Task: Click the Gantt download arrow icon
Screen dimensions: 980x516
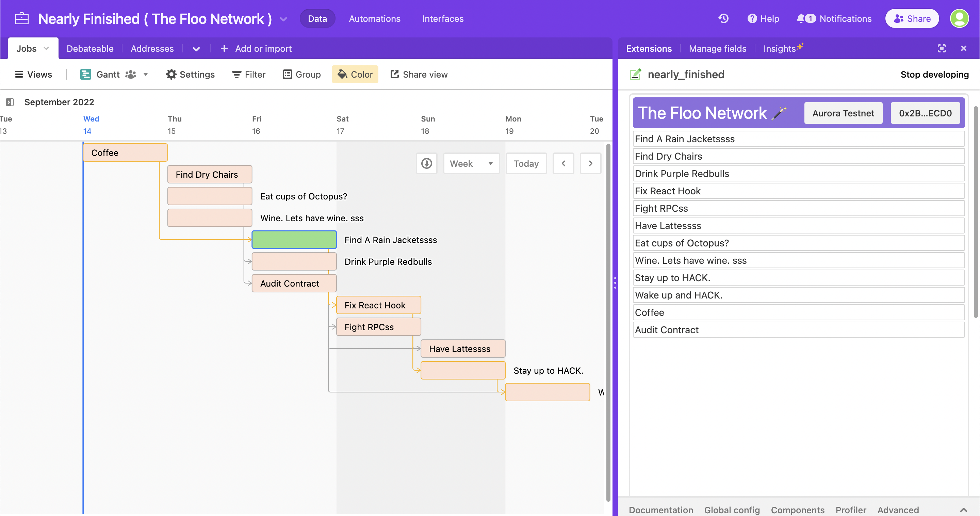Action: point(426,164)
